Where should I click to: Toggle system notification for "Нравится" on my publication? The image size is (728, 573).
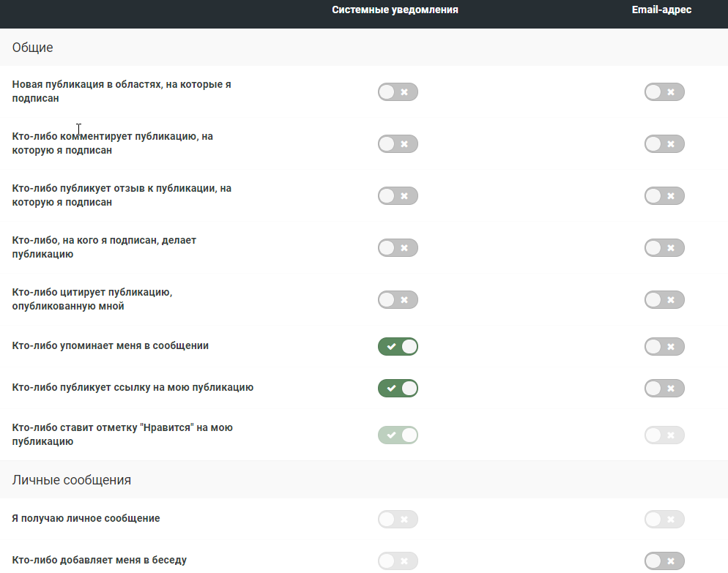(x=398, y=435)
